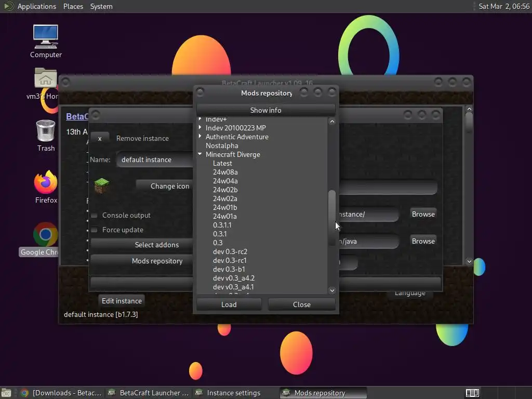Click Change icon in Instance settings
Screen dimensions: 532x399
(x=165, y=186)
